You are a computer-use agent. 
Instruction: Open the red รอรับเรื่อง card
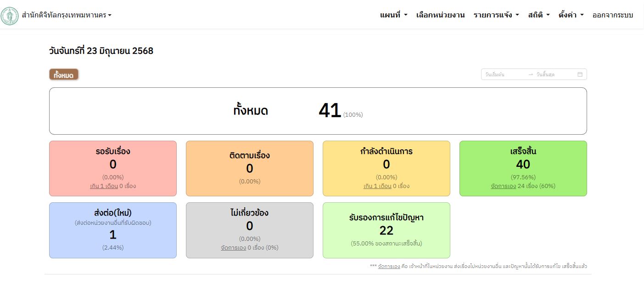click(113, 168)
